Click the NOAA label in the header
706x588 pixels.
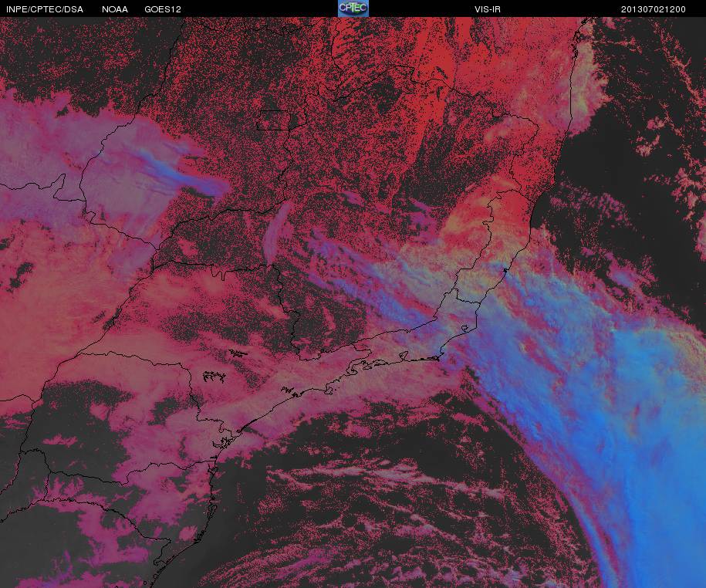point(115,9)
